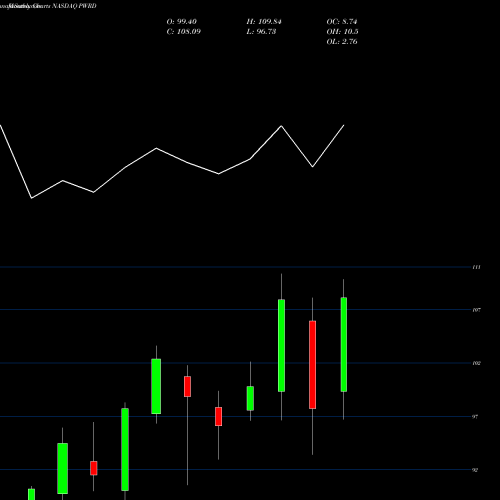Click the 111 price axis label
500x500 pixels.
[x=477, y=267]
